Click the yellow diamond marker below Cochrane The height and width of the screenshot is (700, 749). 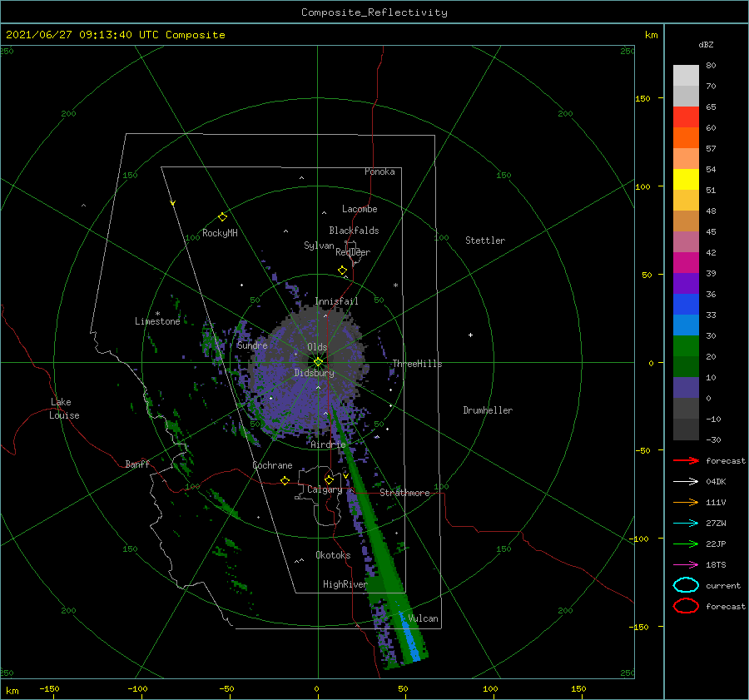(285, 480)
